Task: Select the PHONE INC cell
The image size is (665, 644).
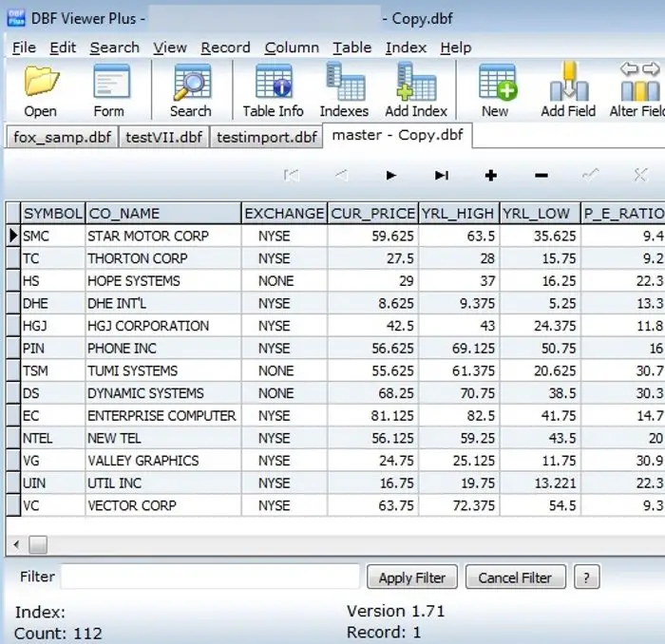Action: click(x=163, y=348)
